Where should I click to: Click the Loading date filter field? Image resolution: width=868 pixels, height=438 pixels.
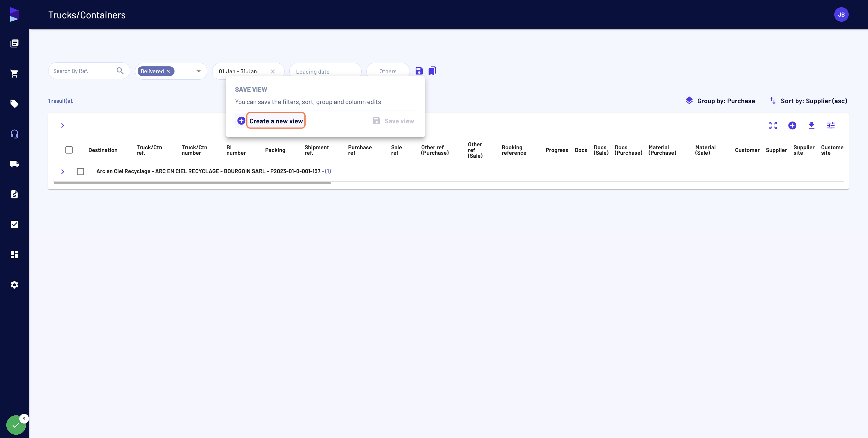(x=325, y=71)
